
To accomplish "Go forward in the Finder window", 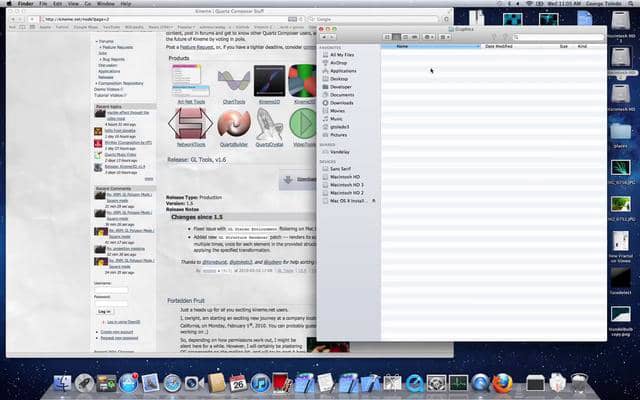I will [332, 37].
